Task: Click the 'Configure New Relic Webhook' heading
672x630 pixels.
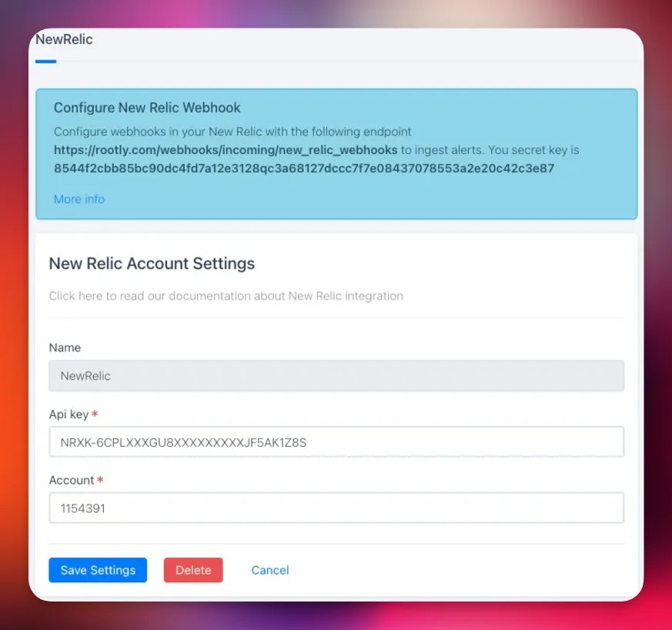Action: 147,108
